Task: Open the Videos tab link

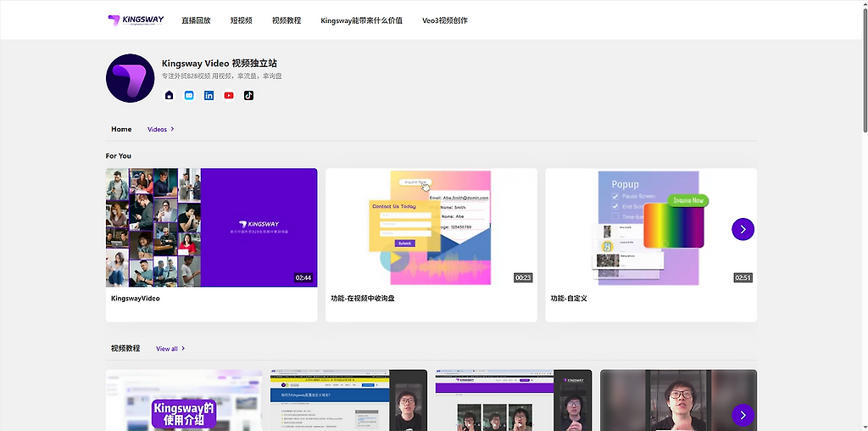Action: [160, 129]
